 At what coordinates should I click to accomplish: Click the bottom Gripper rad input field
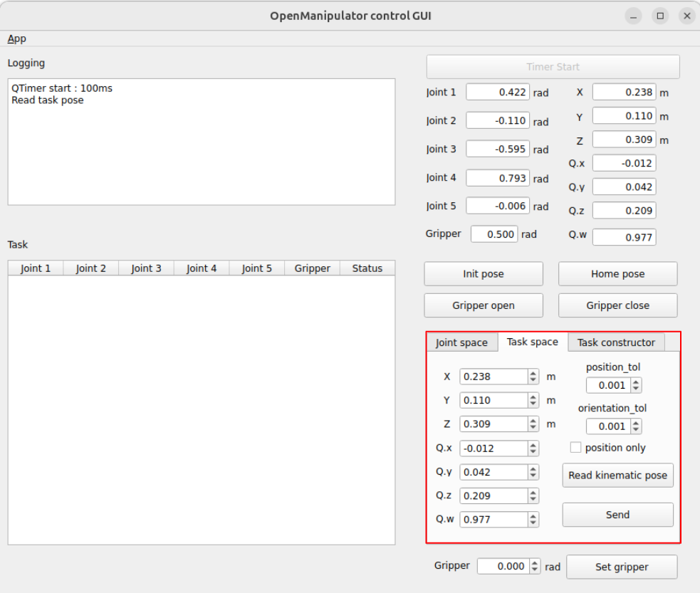(502, 567)
